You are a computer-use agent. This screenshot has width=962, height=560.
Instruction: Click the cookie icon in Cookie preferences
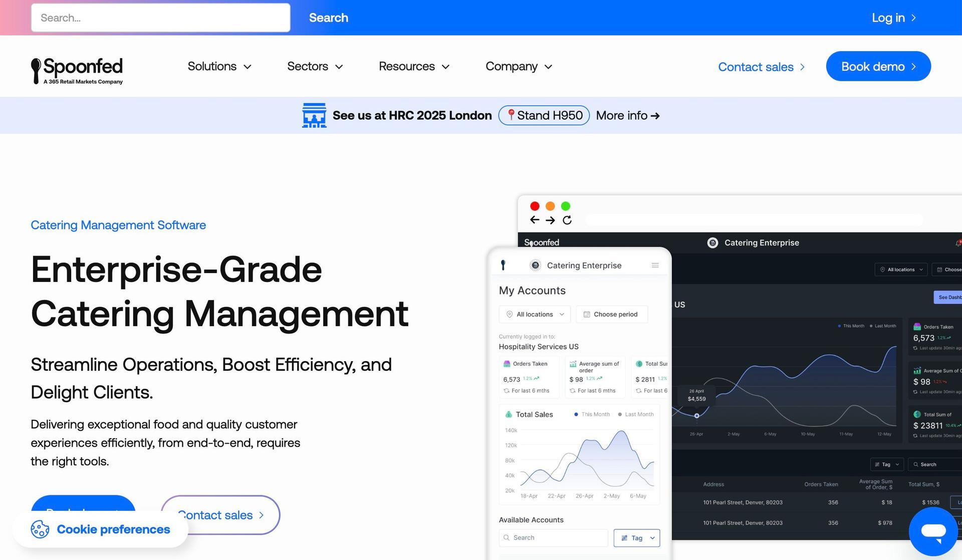(40, 529)
